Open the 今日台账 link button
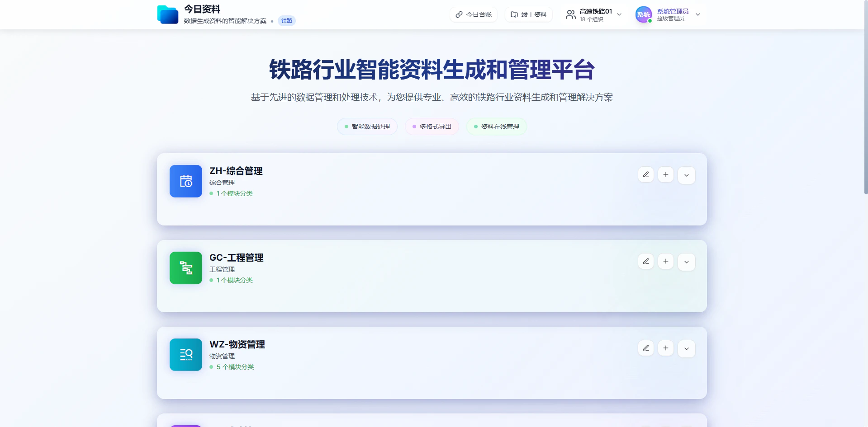Screen dimensions: 868x427 coord(474,14)
